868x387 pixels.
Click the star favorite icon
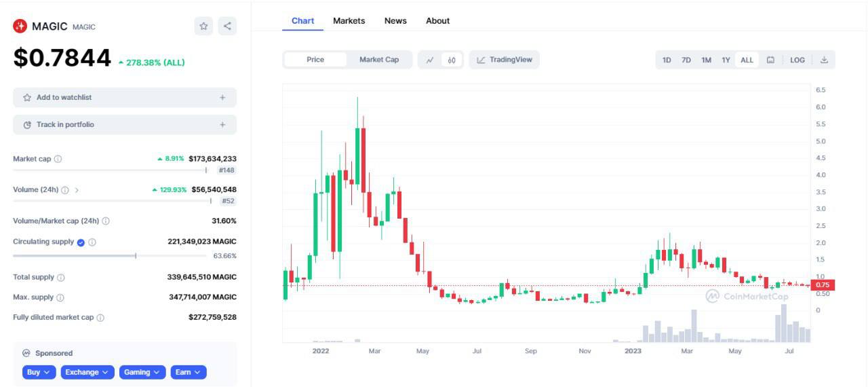203,26
